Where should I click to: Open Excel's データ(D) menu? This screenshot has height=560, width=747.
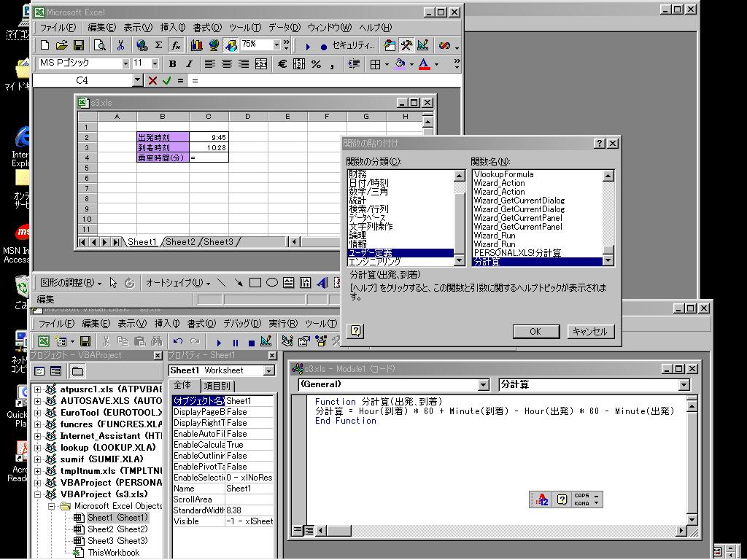pos(285,28)
